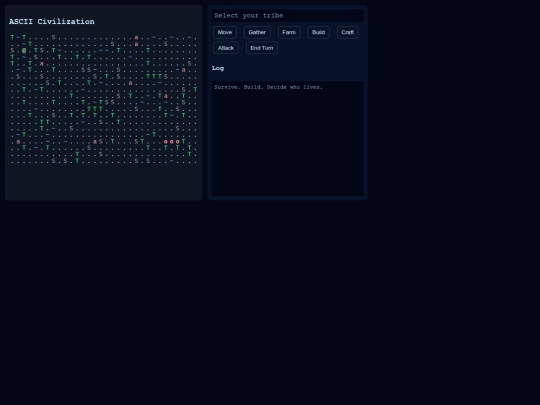Choose the Gather action
The image size is (540, 405).
257,32
